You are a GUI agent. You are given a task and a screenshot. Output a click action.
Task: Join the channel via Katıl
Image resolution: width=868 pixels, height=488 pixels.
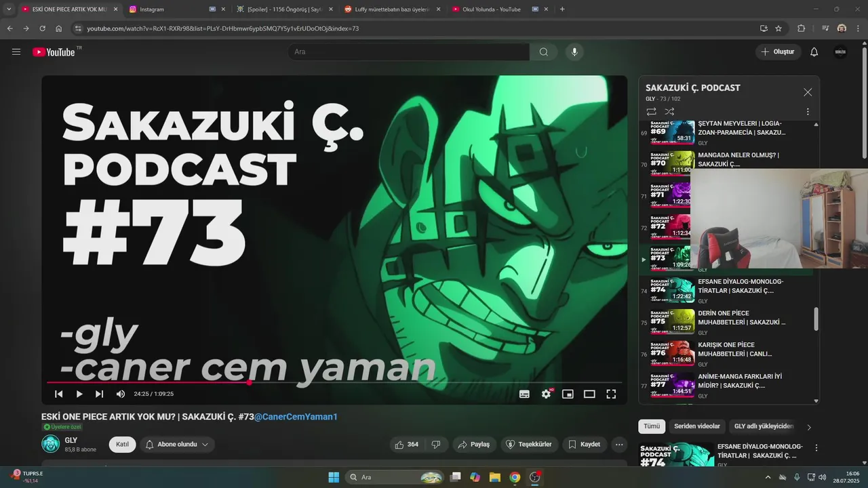(122, 445)
